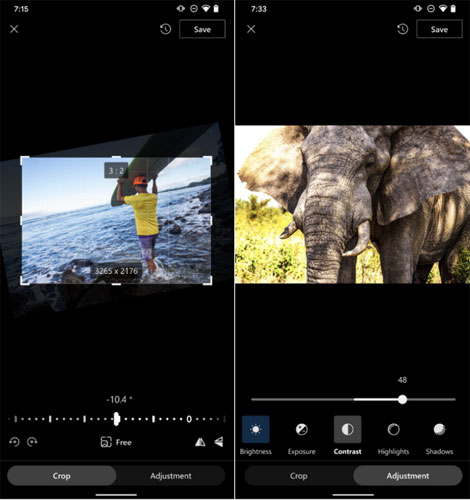
Task: Choose the Brightness adjustment
Action: (256, 435)
